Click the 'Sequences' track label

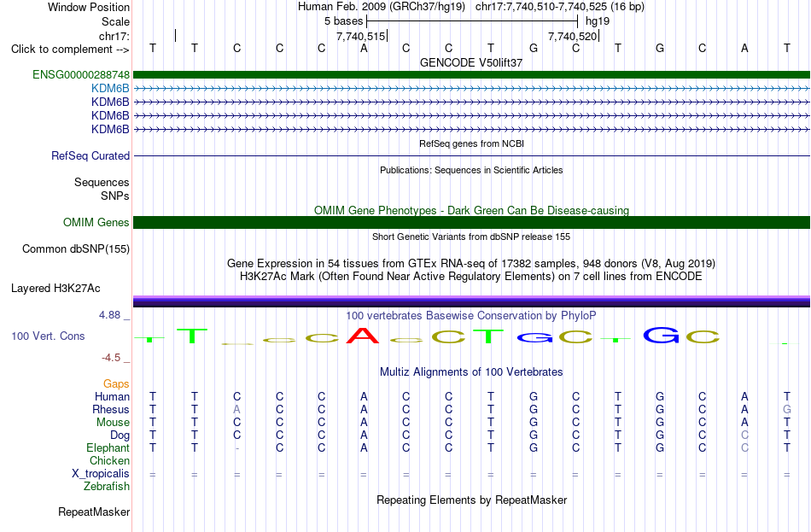click(102, 182)
